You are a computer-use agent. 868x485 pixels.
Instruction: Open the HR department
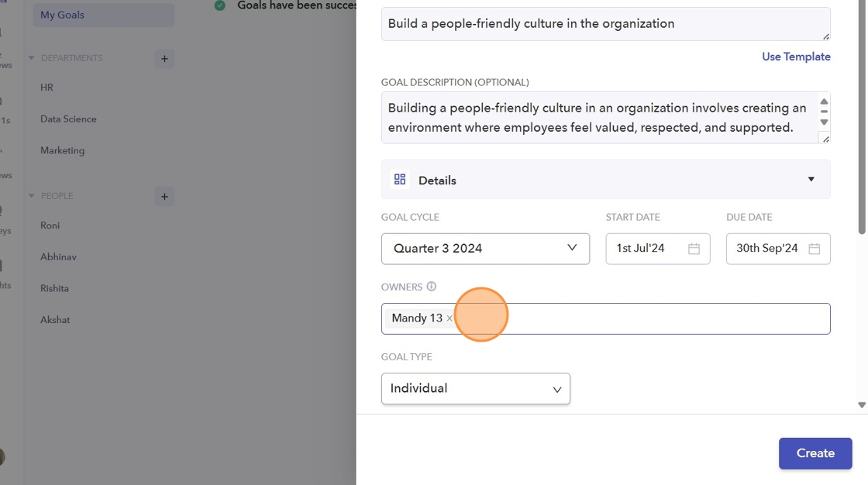pyautogui.click(x=47, y=88)
